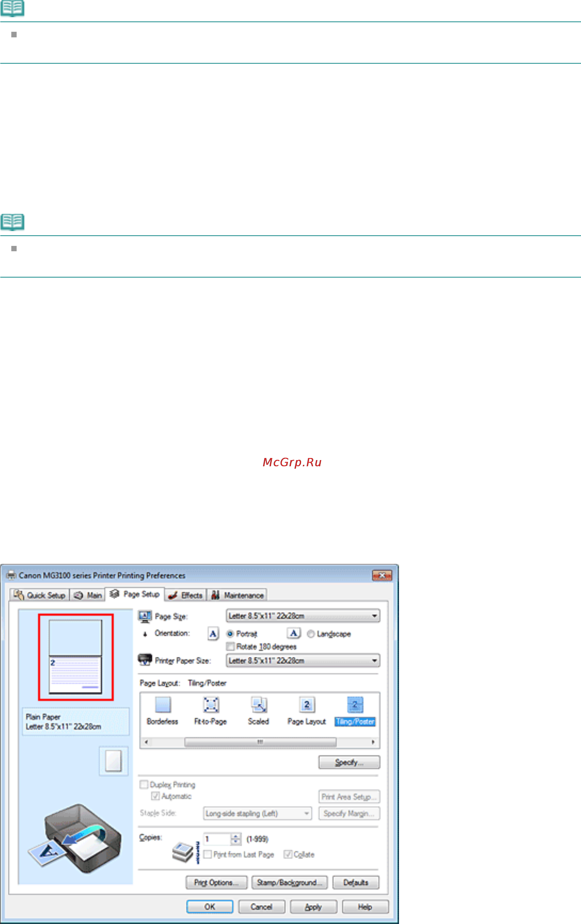The image size is (581, 924).
Task: Click the Specify Margin... button
Action: coord(349,813)
